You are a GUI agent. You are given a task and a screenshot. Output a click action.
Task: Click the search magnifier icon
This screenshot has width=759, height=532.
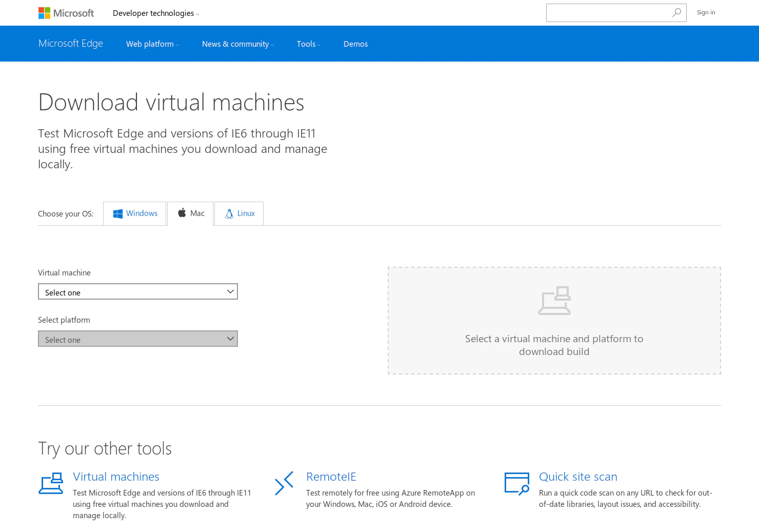coord(677,12)
